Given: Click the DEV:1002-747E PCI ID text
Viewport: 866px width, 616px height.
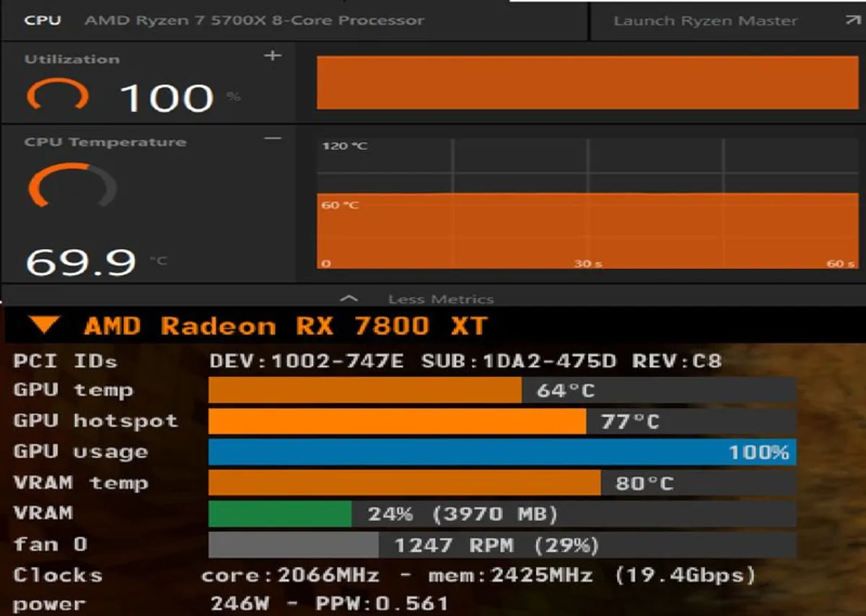Looking at the screenshot, I should (307, 361).
